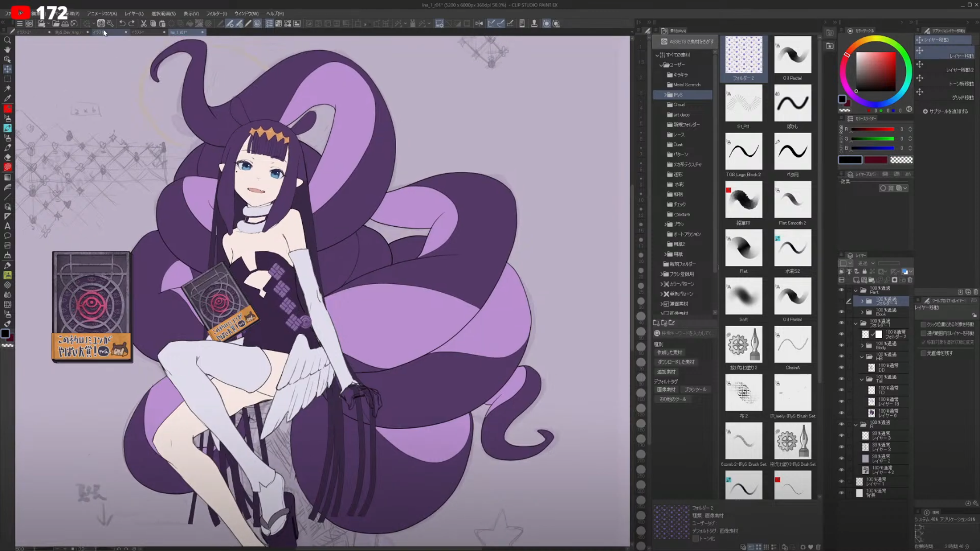Select the Eraser tool
The height and width of the screenshot is (551, 980).
8,157
